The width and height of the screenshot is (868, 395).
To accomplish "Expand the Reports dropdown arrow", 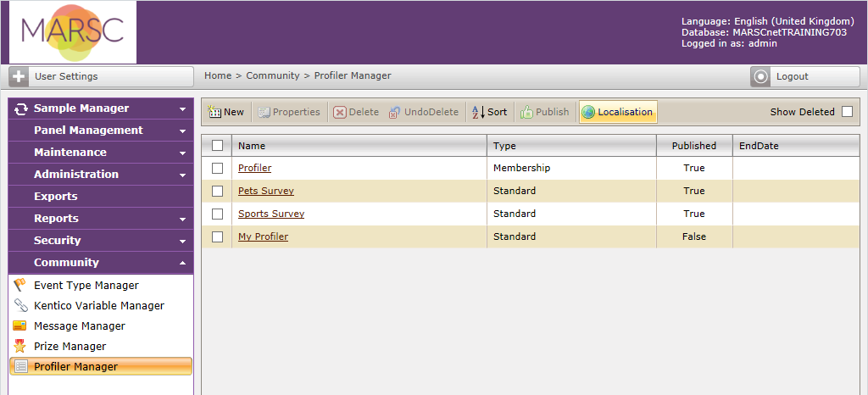I will click(x=183, y=220).
